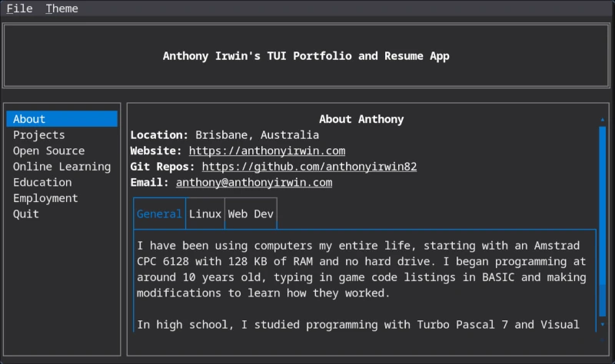Click the scrollbar up arrow

603,120
